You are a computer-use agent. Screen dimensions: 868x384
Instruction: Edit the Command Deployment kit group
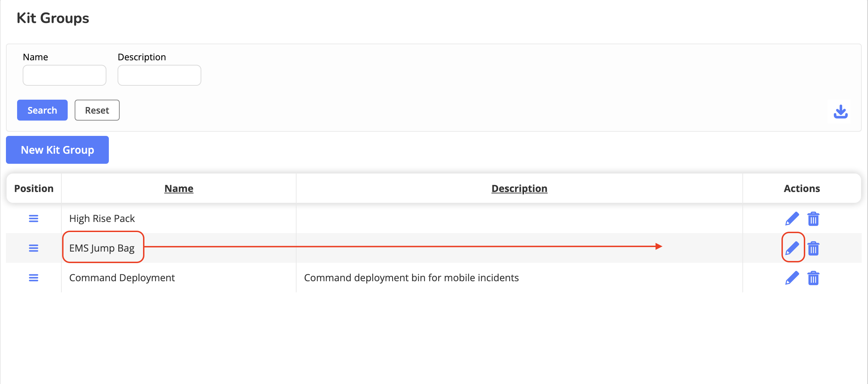point(792,278)
